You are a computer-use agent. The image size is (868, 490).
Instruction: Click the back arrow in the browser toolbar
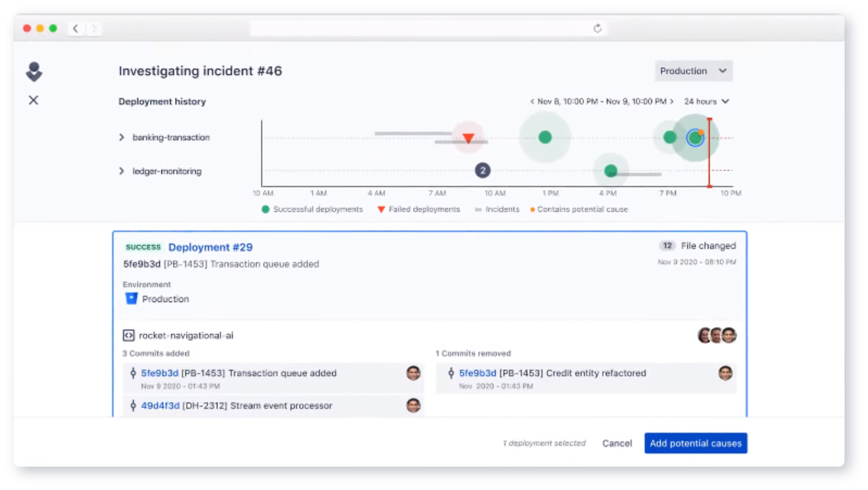[x=75, y=28]
